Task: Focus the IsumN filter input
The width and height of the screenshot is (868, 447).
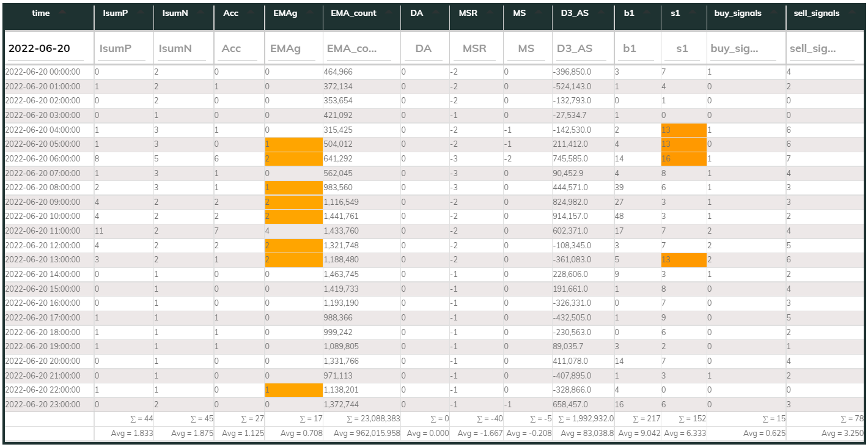Action: pos(183,48)
